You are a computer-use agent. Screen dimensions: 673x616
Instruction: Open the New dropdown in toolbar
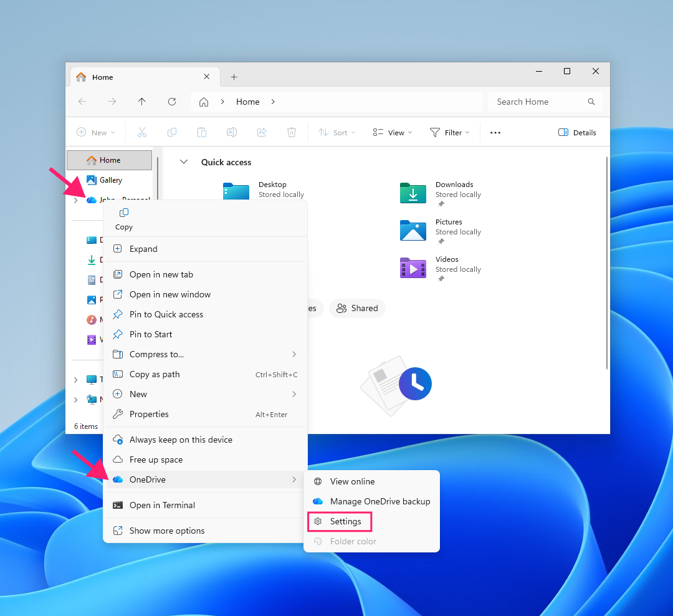tap(96, 133)
